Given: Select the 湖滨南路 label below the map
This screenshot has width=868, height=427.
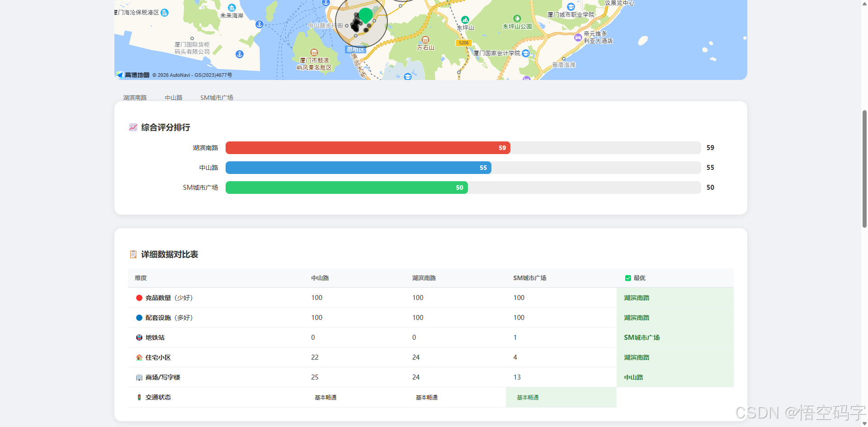Looking at the screenshot, I should point(135,98).
